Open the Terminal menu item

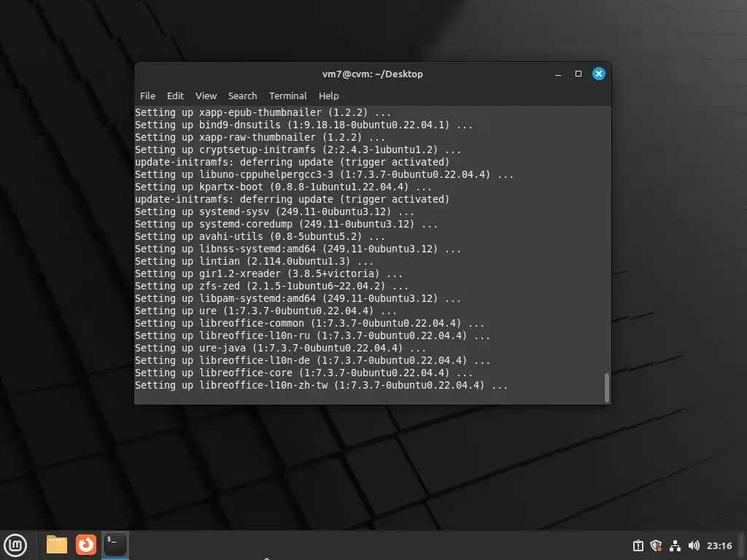(x=287, y=96)
